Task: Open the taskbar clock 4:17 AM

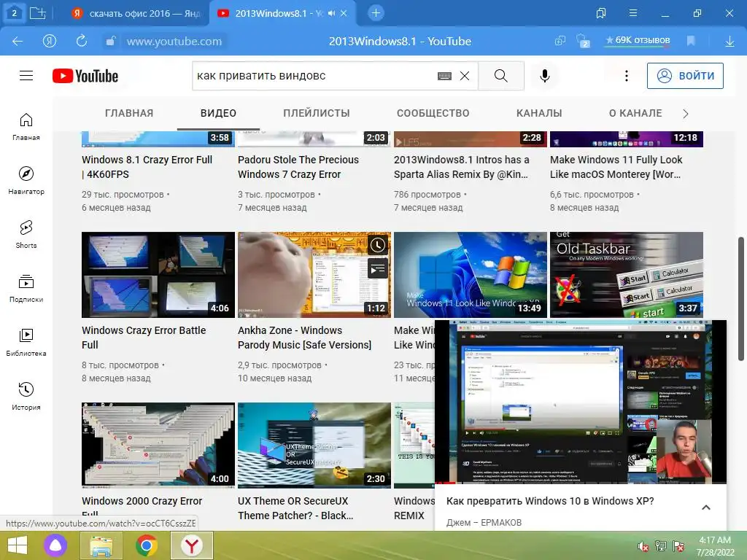Action: [715, 546]
